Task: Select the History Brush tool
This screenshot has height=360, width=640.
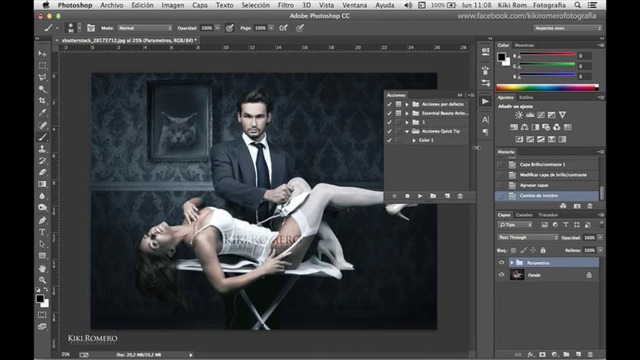Action: click(42, 161)
